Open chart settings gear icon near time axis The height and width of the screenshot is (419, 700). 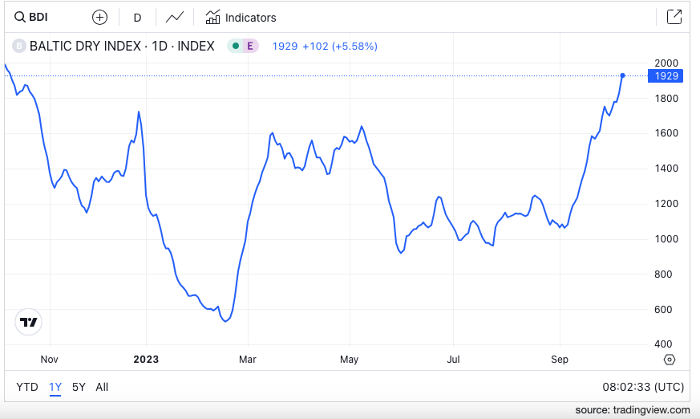tap(668, 358)
